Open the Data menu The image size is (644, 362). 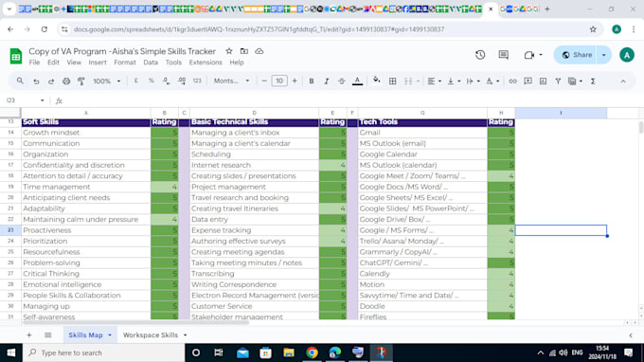click(151, 63)
